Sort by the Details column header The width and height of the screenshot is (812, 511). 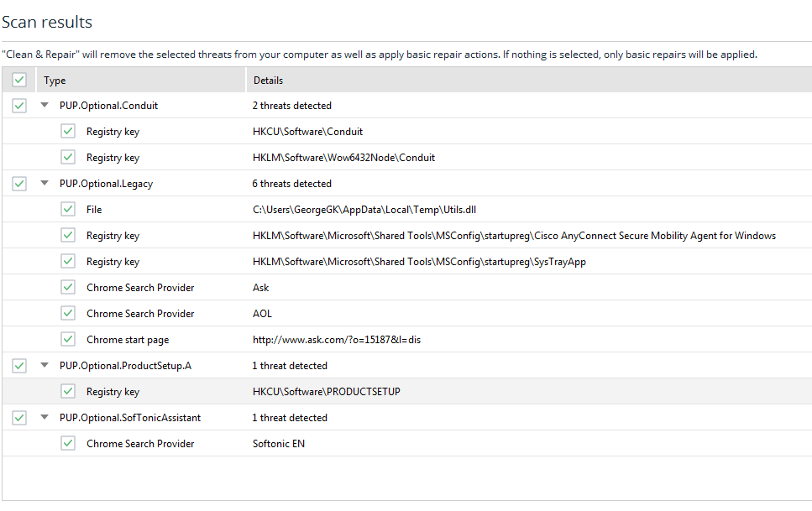(269, 81)
